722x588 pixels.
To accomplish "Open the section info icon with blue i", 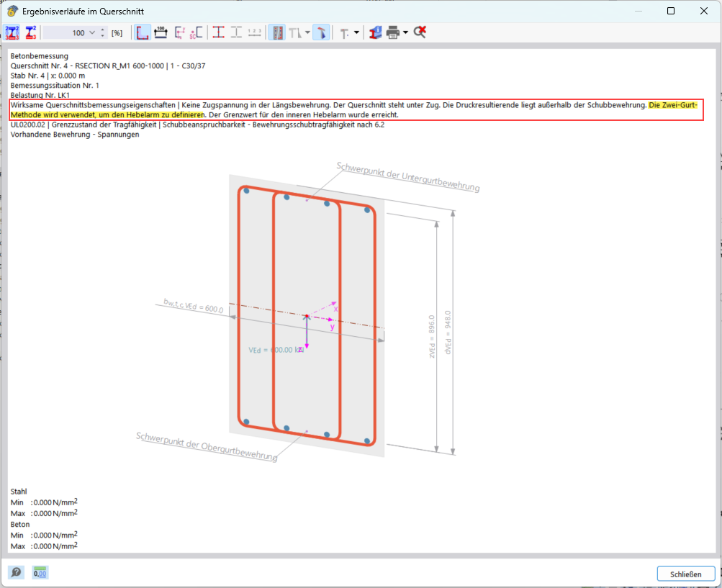I will [375, 32].
